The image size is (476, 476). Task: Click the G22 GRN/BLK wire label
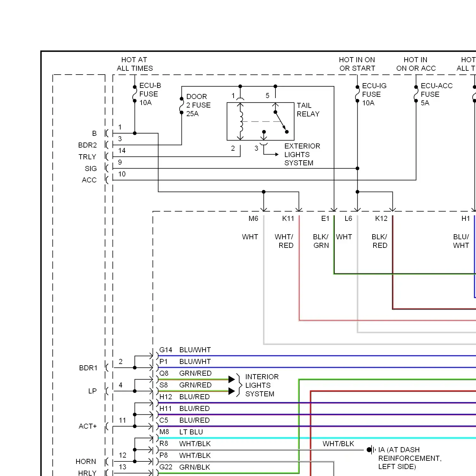click(185, 467)
